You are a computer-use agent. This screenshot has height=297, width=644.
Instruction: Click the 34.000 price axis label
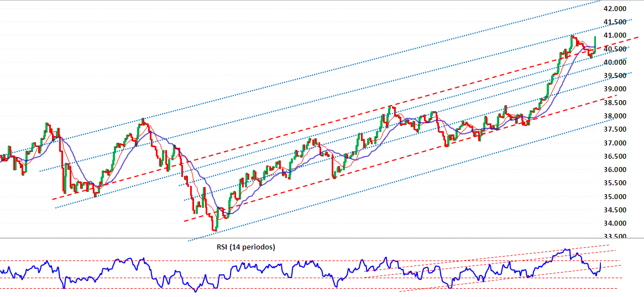pos(615,223)
